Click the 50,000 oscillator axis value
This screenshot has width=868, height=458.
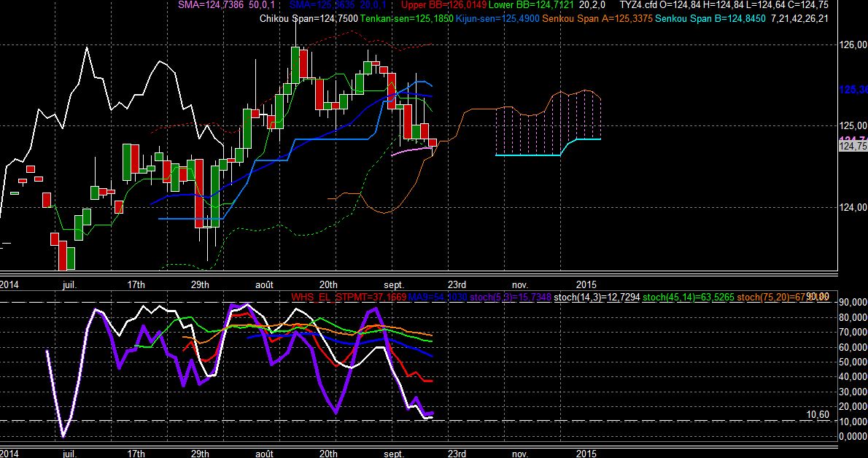853,362
